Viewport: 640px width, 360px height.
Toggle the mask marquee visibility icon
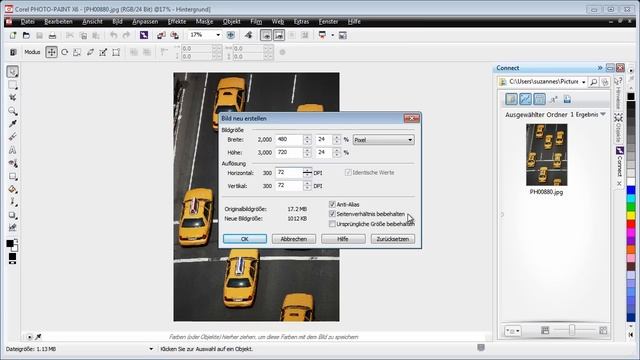[x=266, y=36]
